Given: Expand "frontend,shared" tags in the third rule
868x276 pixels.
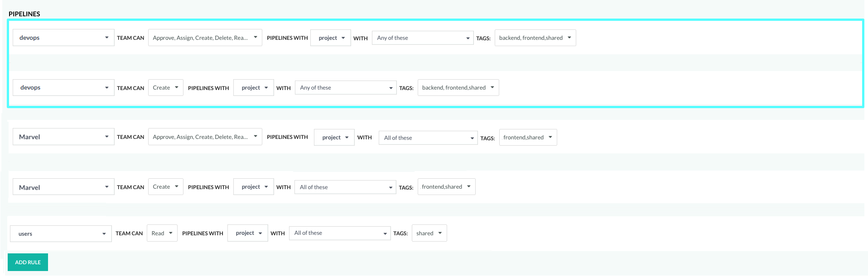Looking at the screenshot, I should pyautogui.click(x=528, y=138).
